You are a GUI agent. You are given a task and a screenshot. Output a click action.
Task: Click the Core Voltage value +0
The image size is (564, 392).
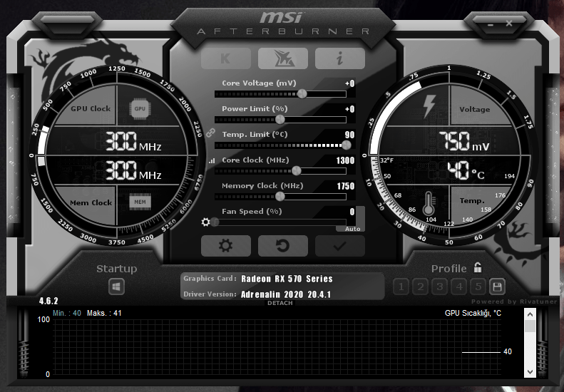click(349, 83)
